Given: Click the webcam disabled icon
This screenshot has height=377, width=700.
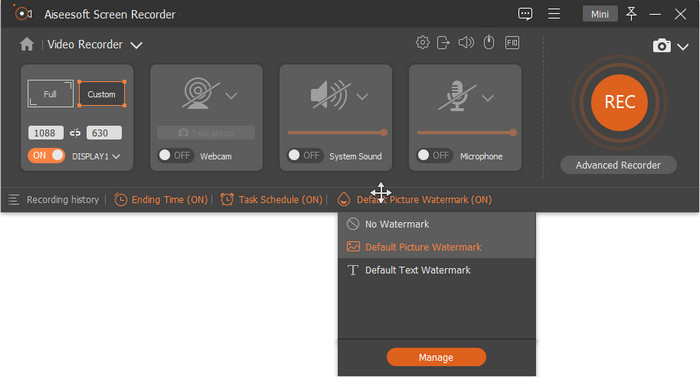Looking at the screenshot, I should (200, 93).
